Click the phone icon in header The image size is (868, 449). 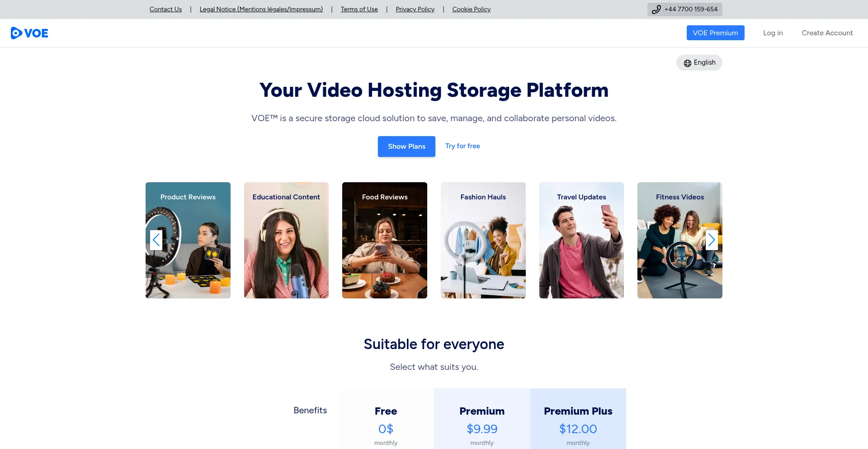tap(656, 9)
